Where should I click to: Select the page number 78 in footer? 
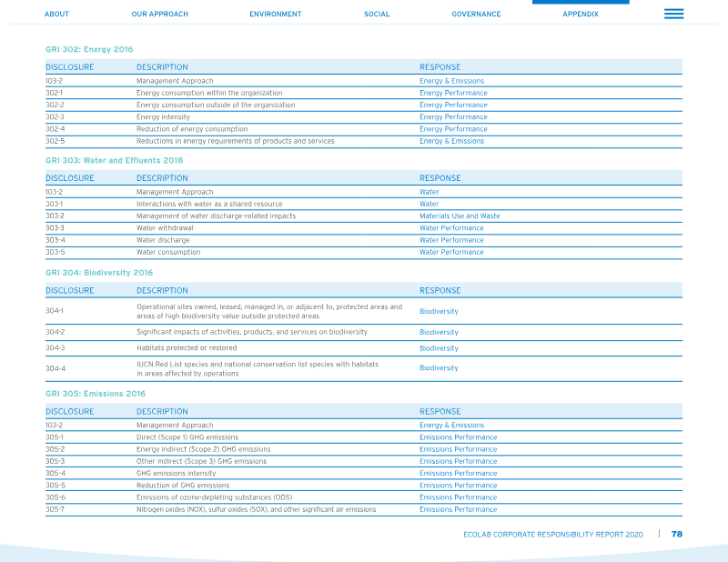pos(677,534)
